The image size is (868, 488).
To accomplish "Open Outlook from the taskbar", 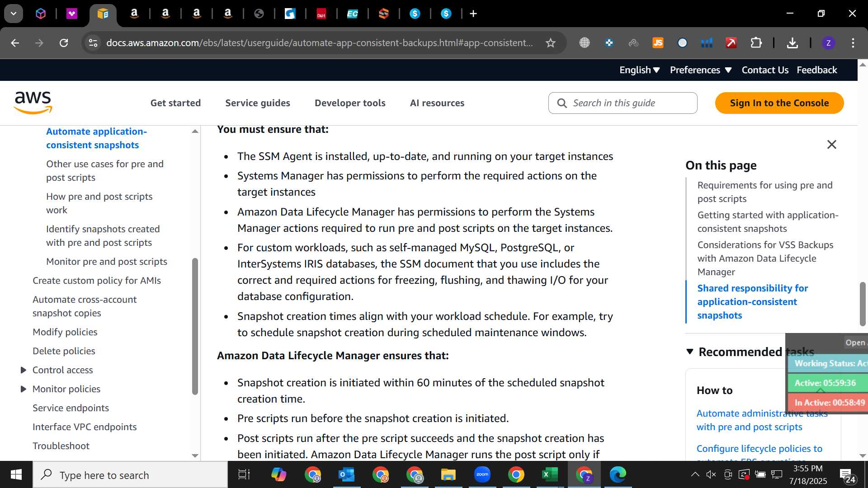I will point(346,474).
